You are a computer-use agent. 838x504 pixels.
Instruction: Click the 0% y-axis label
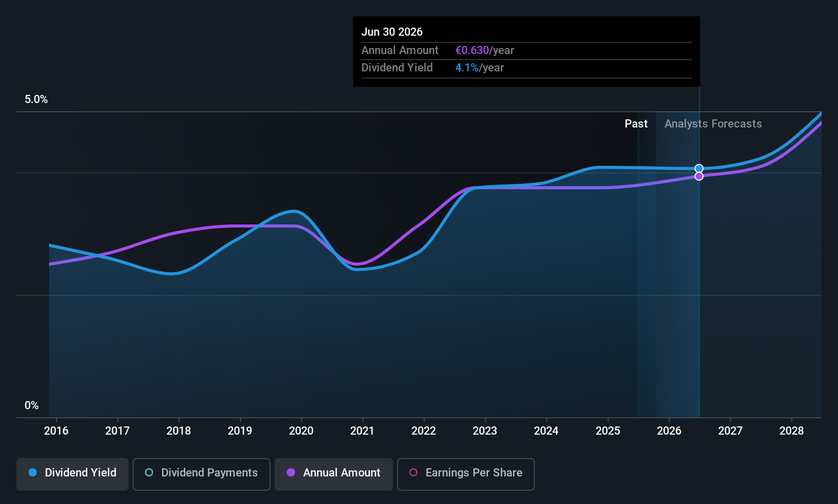pyautogui.click(x=32, y=406)
